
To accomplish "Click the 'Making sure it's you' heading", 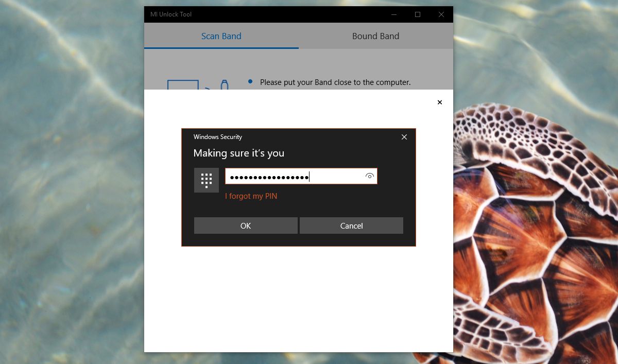I will pos(239,153).
